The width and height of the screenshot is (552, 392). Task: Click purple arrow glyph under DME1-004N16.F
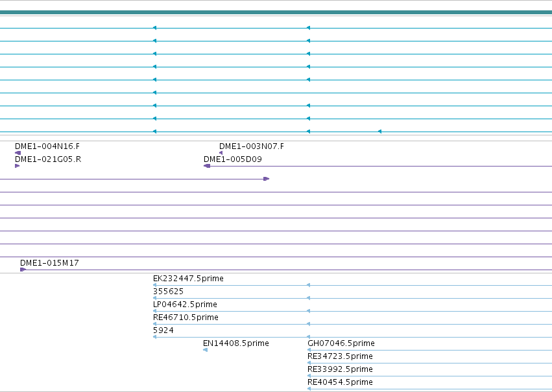click(x=18, y=153)
